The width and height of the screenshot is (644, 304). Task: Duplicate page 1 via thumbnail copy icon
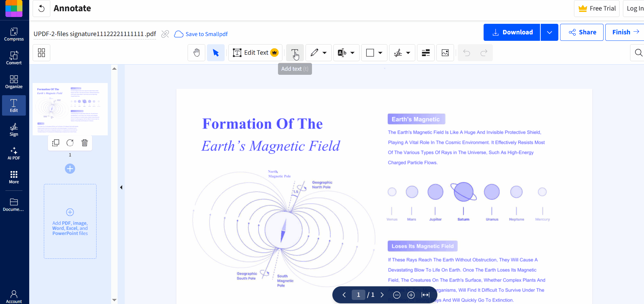pyautogui.click(x=56, y=143)
